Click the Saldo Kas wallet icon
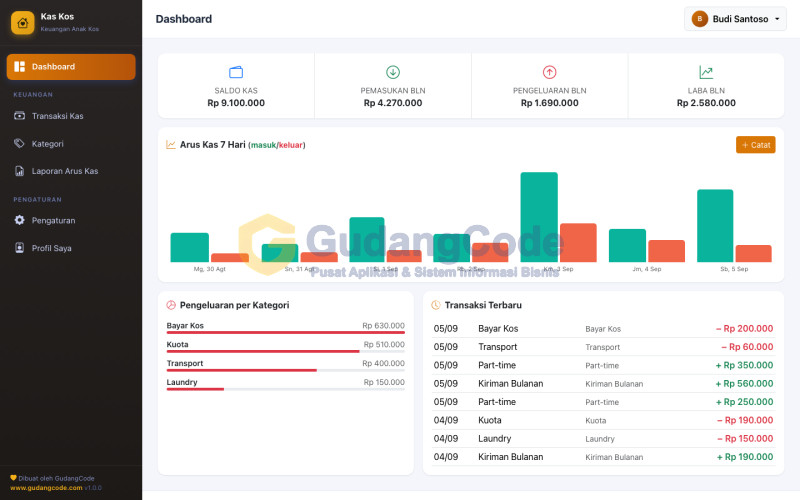 point(236,72)
